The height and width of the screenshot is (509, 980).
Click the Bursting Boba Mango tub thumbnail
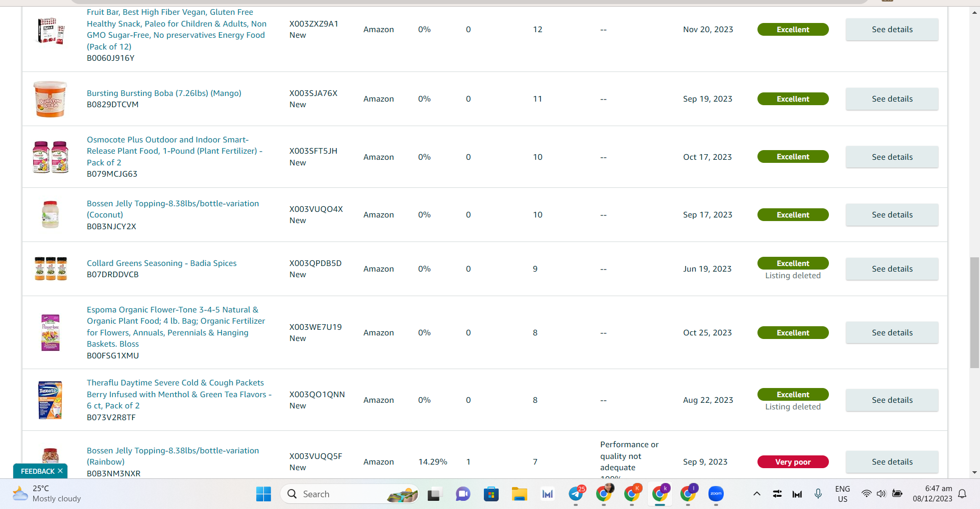pyautogui.click(x=50, y=99)
